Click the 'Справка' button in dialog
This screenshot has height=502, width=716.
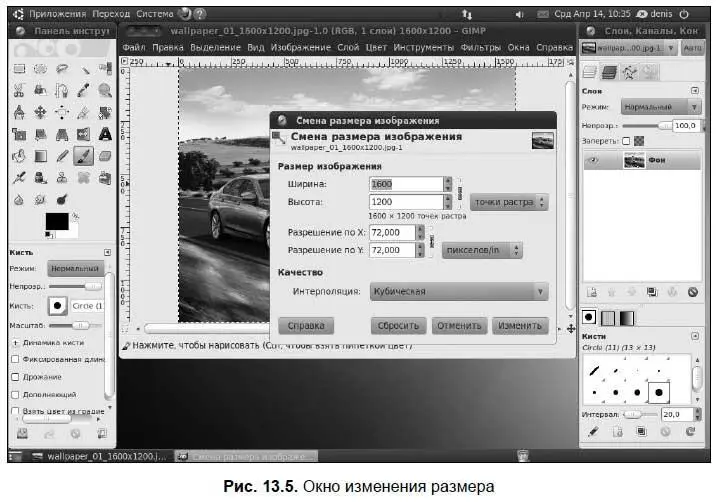[306, 326]
